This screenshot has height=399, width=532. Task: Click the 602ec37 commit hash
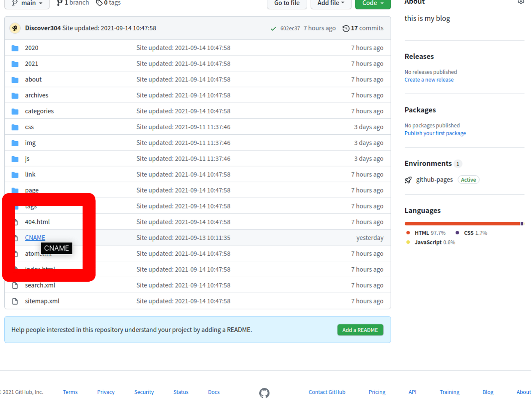[290, 29]
